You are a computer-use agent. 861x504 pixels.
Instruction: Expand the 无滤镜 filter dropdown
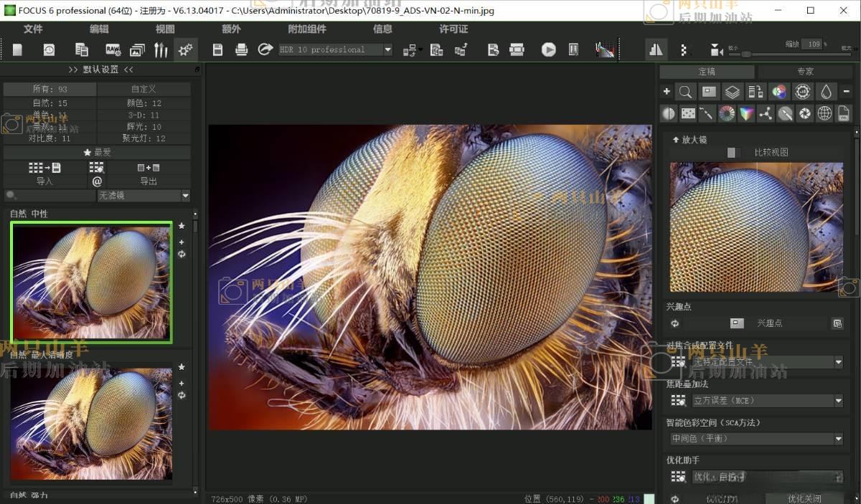point(185,196)
